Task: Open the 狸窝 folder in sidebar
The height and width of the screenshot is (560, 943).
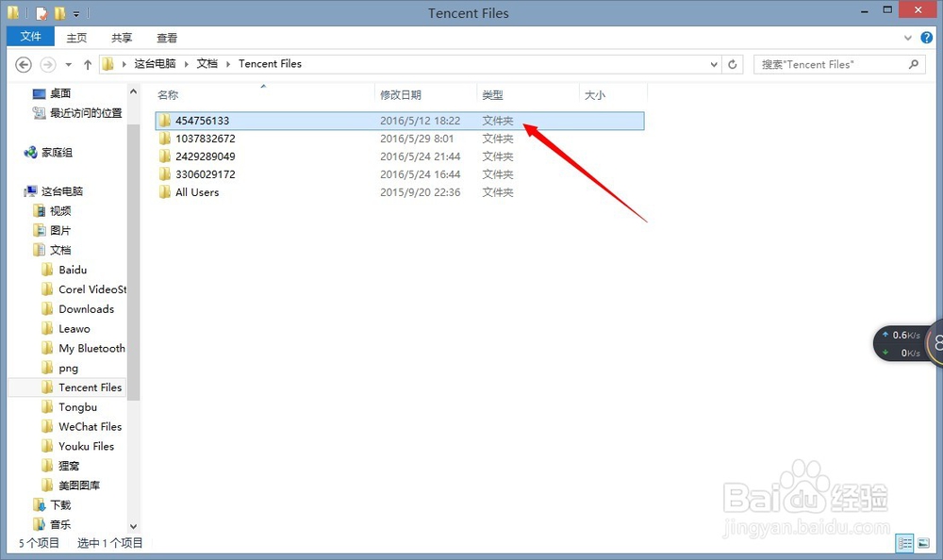Action: (x=69, y=466)
